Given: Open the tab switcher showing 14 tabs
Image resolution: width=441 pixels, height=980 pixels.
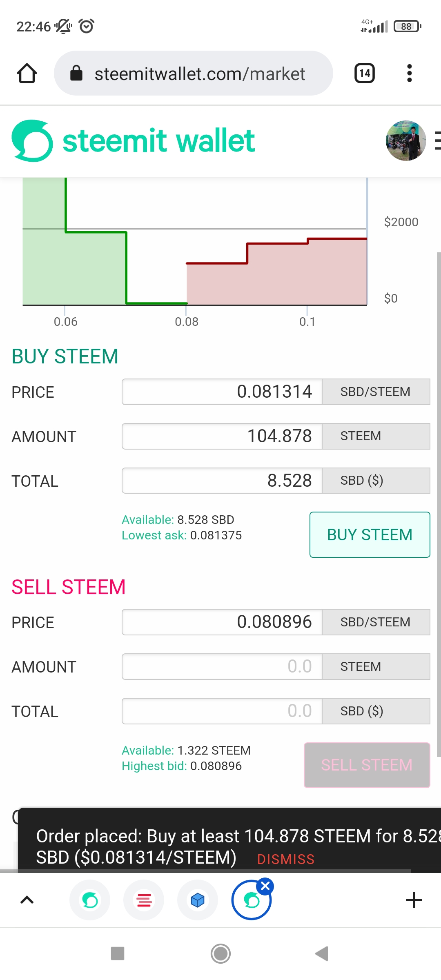Looking at the screenshot, I should pos(364,73).
